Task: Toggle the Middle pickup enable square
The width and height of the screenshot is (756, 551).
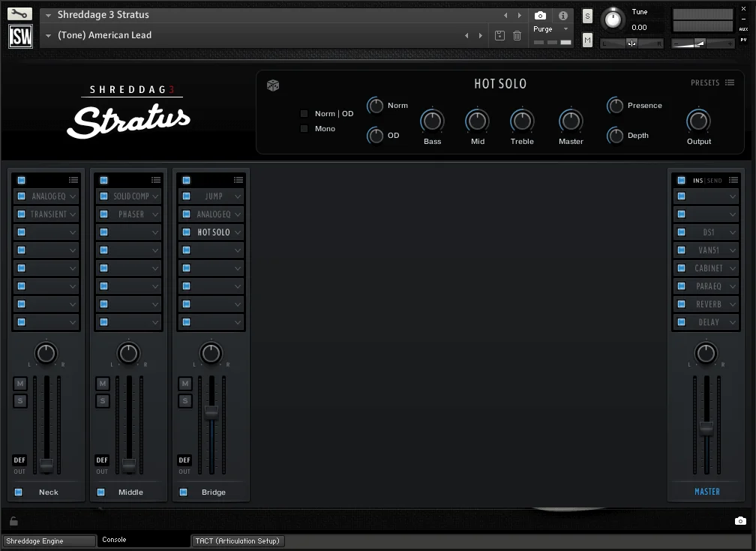Action: click(x=100, y=493)
